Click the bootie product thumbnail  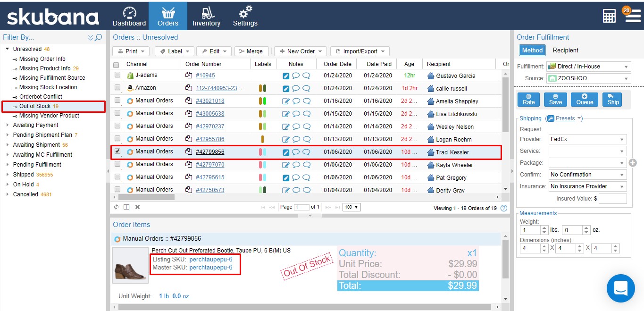(131, 265)
